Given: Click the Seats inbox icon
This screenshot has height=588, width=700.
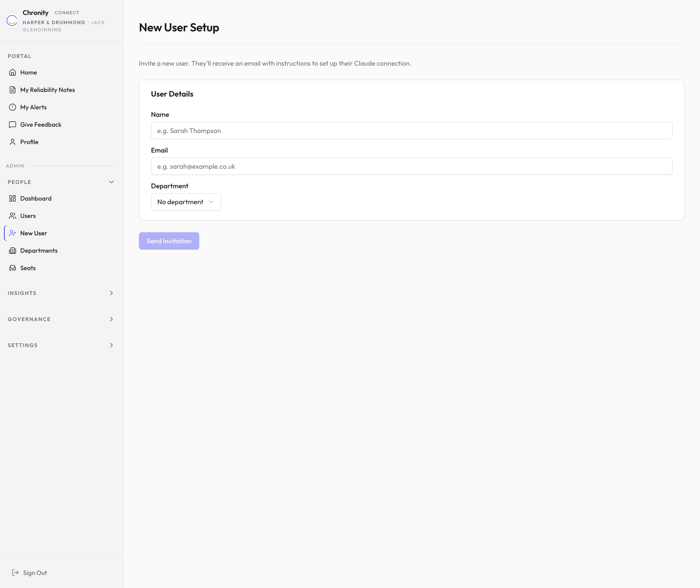Looking at the screenshot, I should [12, 267].
